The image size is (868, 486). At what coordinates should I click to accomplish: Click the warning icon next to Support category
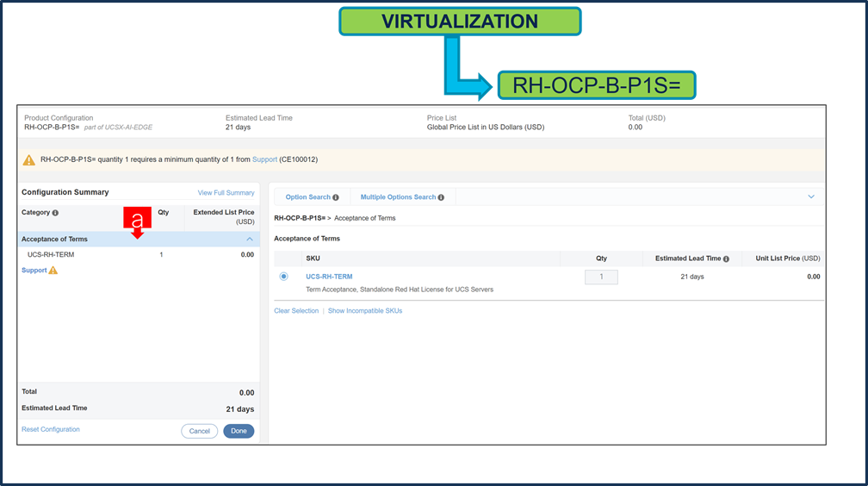coord(53,271)
